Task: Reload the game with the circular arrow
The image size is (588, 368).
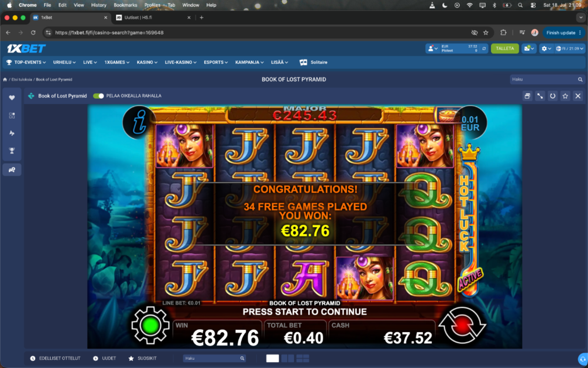Action: click(553, 96)
